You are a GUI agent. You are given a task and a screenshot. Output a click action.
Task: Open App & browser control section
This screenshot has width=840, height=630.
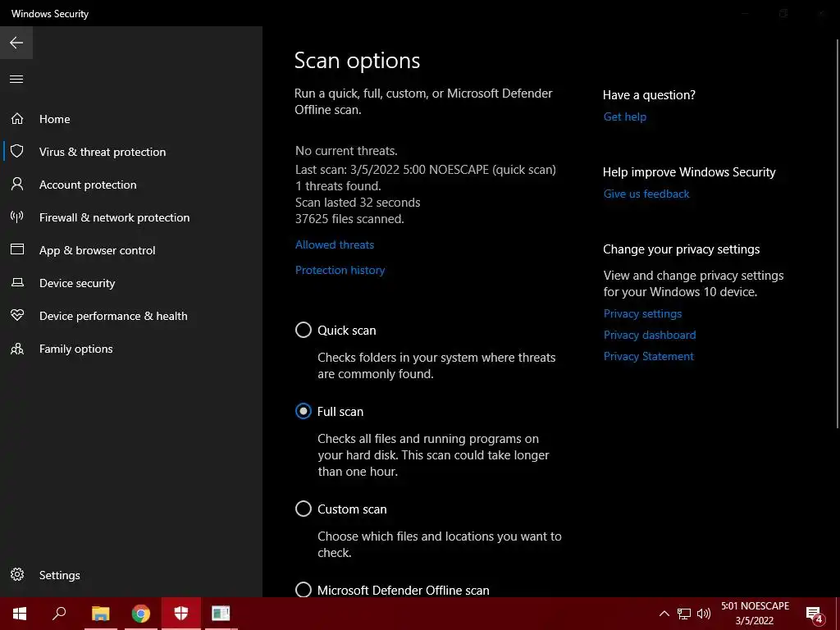pyautogui.click(x=97, y=250)
